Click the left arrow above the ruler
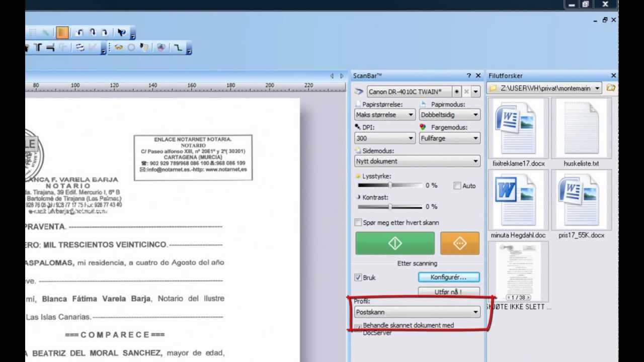The image size is (644, 362). (x=332, y=76)
